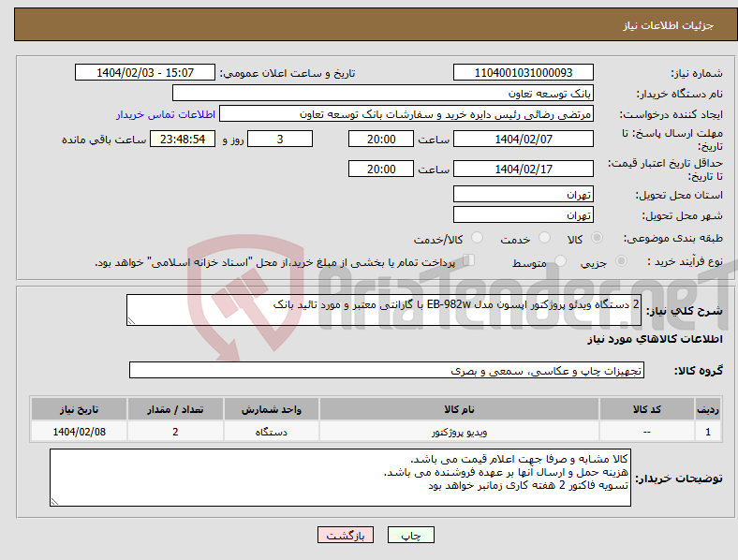This screenshot has height=560, width=738.
Task: Click the announcement date field 1404/02/03 - 15:07
Action: pos(145,72)
